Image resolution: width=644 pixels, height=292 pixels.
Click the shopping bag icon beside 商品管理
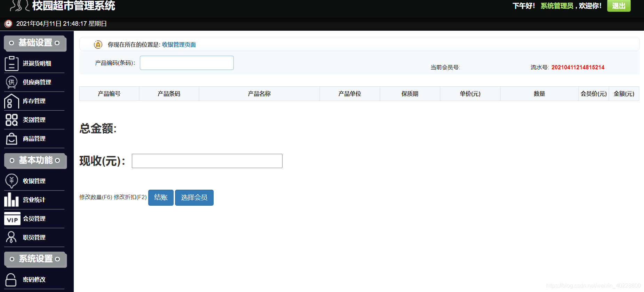click(11, 139)
